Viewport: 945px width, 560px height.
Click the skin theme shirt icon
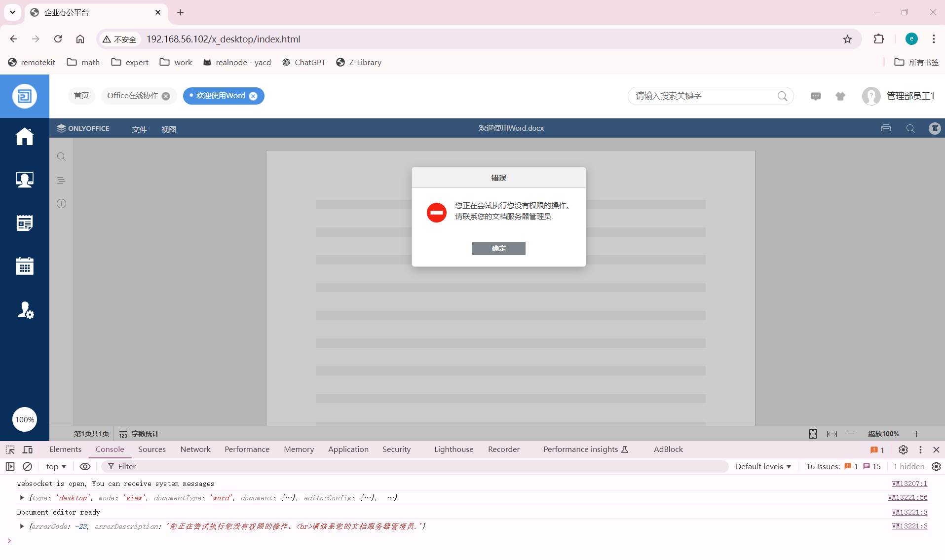point(840,96)
